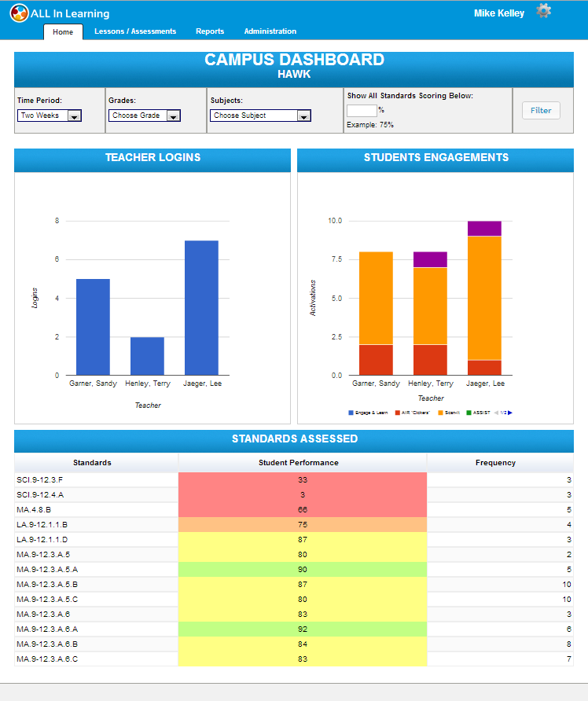Click the Student Performance column header
The image size is (588, 701).
click(x=303, y=463)
